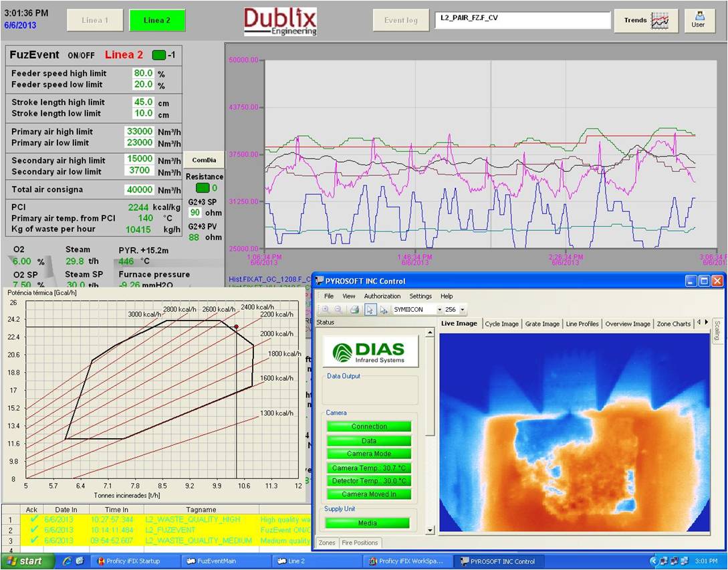This screenshot has height=570, width=728.
Task: Click the L2_PAIR_FZ.F_CV tag field
Action: point(522,21)
